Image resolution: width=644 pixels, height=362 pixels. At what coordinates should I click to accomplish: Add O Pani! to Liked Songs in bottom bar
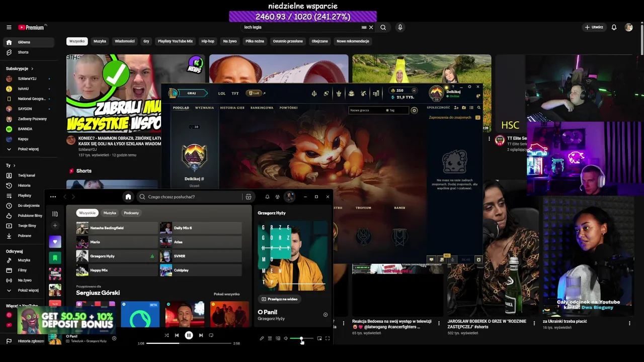[x=114, y=338]
